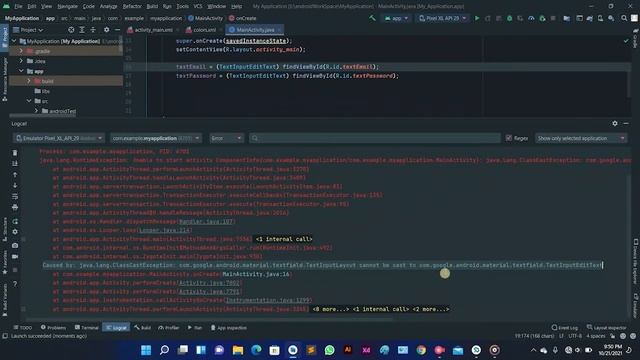
Task: Click the MainActivity breadcrumb in navigation bar
Action: tap(206, 18)
